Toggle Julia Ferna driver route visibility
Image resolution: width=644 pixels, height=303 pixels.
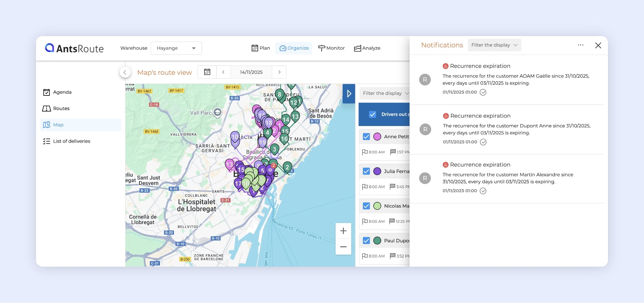366,171
